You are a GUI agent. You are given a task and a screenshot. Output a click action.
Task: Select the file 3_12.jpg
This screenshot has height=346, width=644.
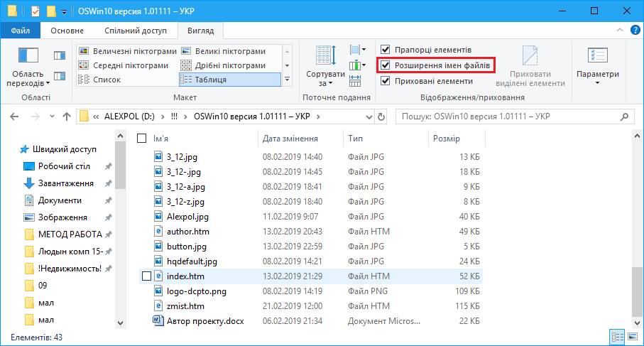click(182, 157)
